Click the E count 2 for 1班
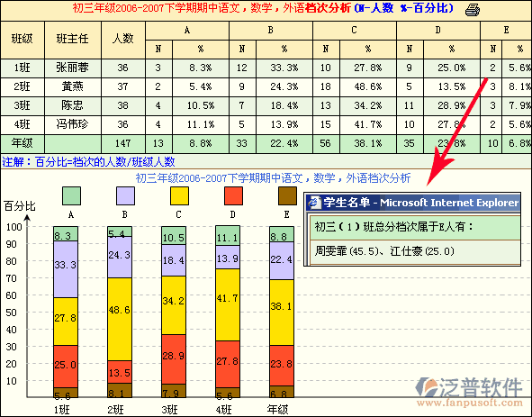 [492, 68]
